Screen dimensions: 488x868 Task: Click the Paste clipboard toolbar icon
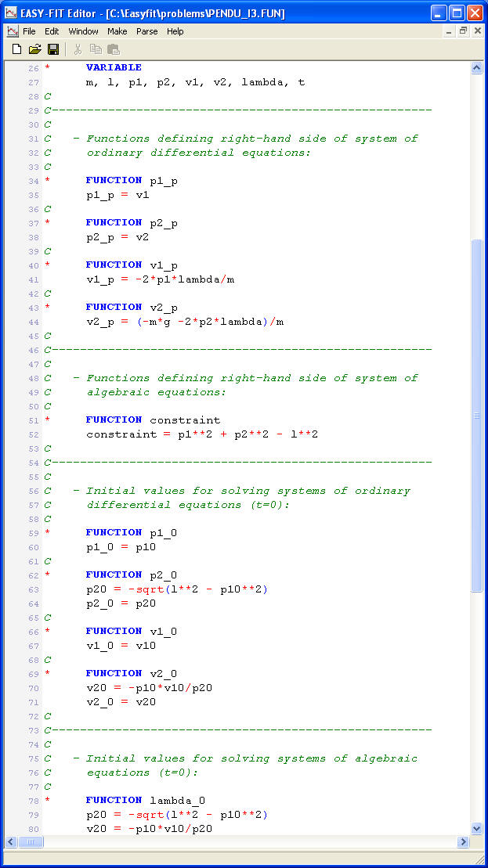tap(114, 49)
